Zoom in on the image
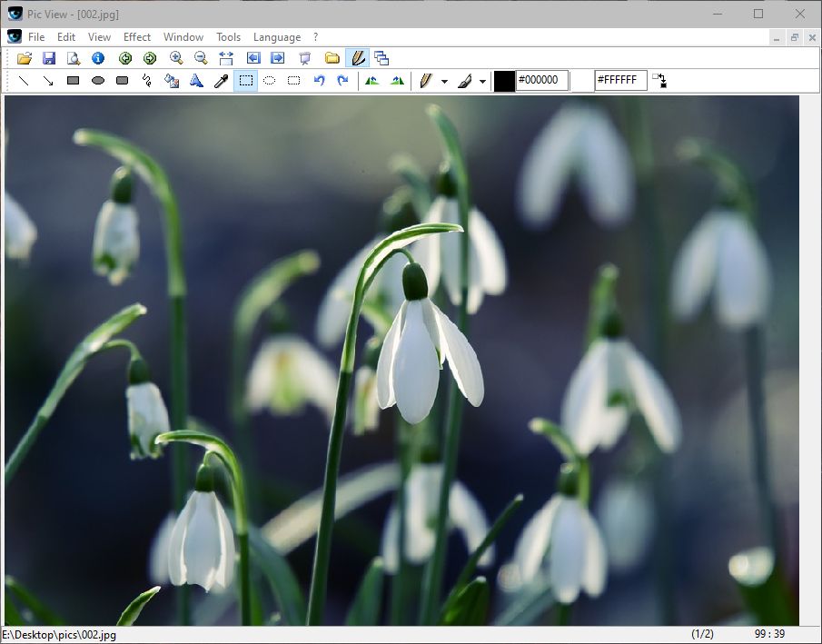The width and height of the screenshot is (822, 644). coord(175,58)
